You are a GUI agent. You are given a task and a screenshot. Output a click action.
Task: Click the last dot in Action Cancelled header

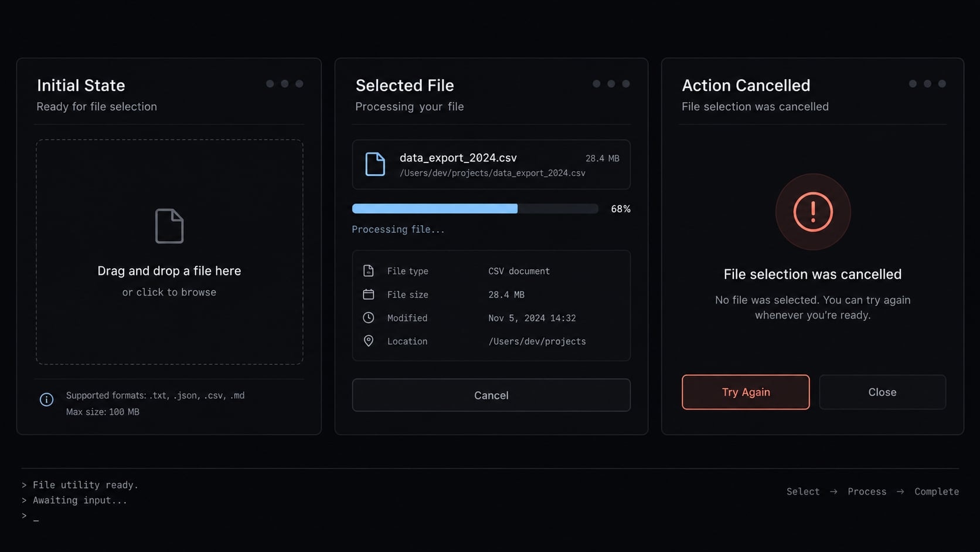[942, 84]
